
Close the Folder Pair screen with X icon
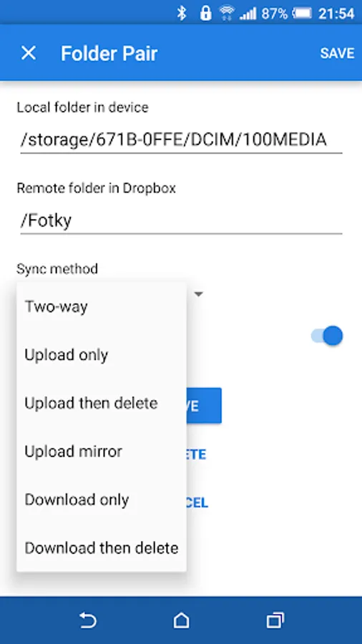point(29,53)
